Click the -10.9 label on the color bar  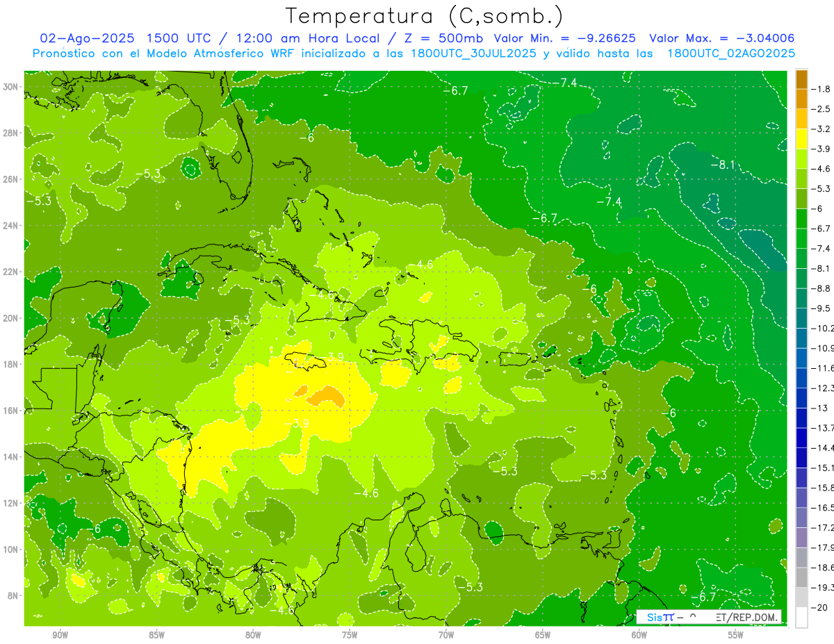[x=822, y=348]
